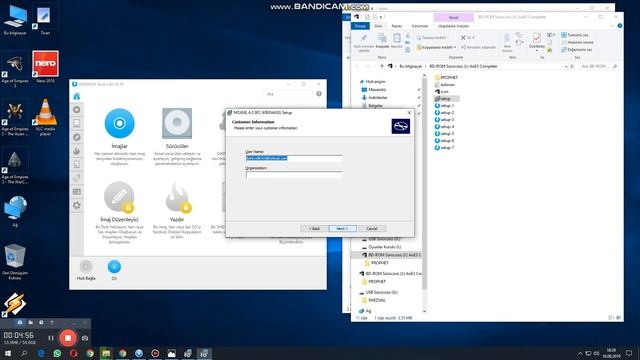Select the highlighted BD-ROM Sürücüsü tree row
Screen dimensions: 640x360
click(386, 255)
